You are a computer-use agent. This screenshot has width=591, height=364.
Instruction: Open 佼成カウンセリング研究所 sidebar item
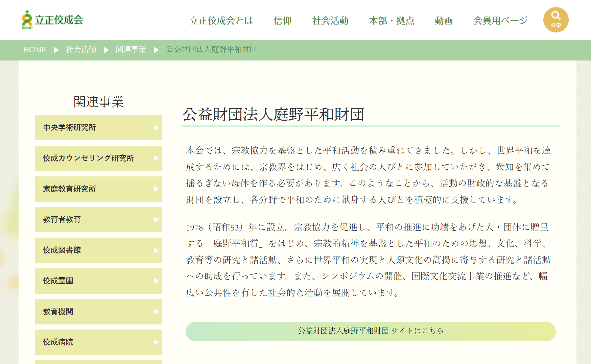point(98,158)
